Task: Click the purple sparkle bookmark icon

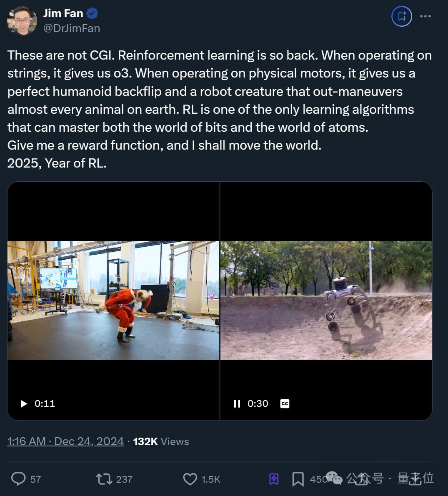Action: [274, 479]
